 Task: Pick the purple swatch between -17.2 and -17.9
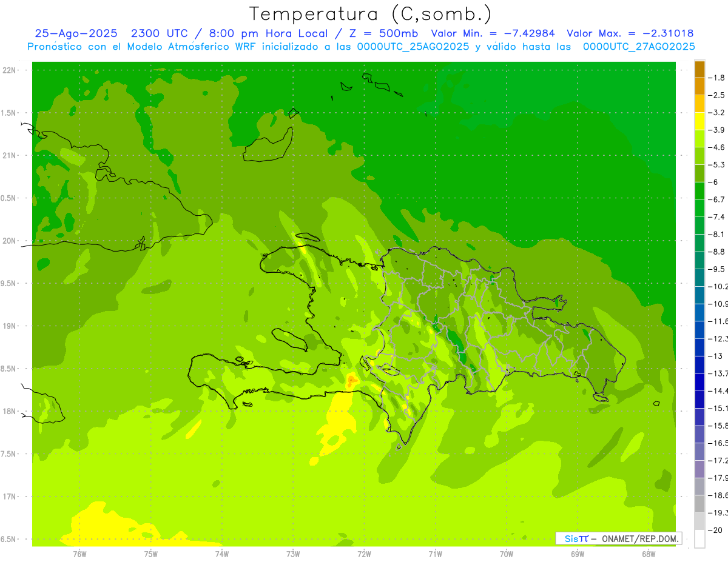(699, 469)
